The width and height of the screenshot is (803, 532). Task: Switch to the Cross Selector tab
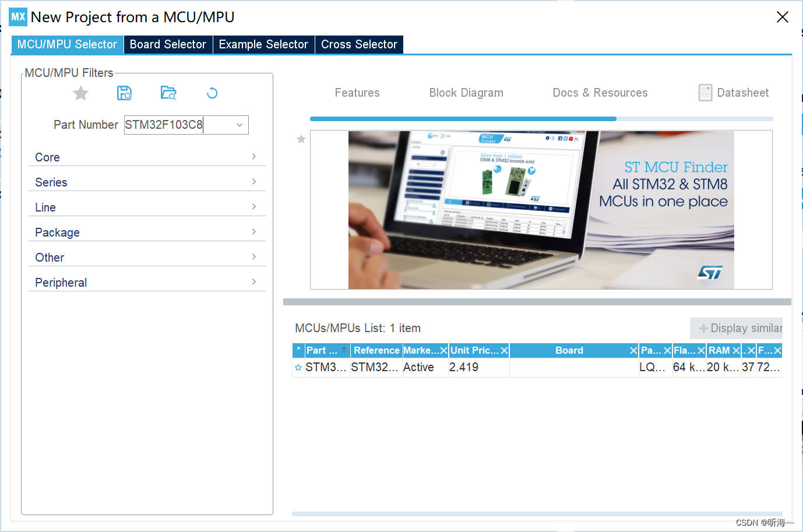[x=359, y=44]
